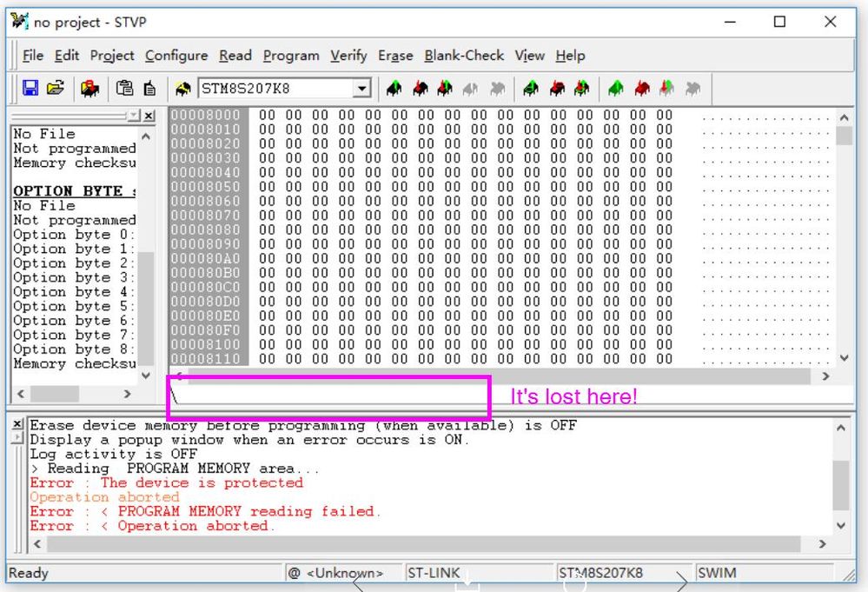
Task: Click the left info panel's scroll-right arrow
Action: tap(128, 394)
